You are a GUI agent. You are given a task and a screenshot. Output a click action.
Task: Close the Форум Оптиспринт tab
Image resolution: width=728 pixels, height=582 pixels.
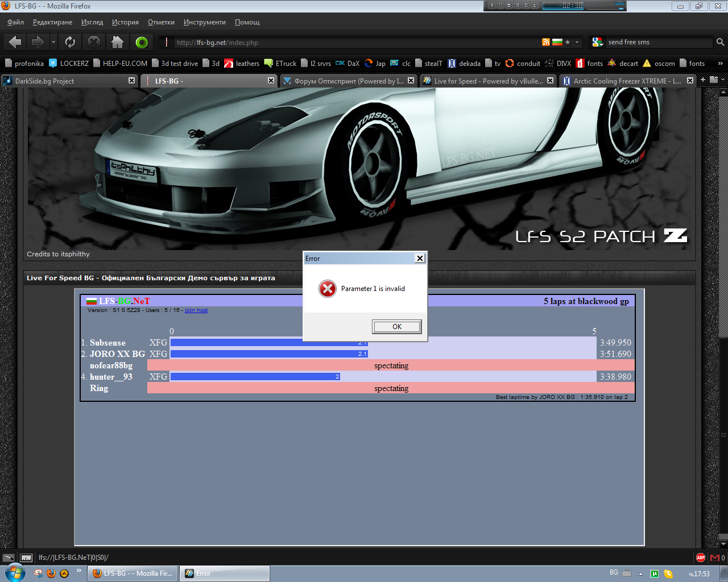pos(411,81)
